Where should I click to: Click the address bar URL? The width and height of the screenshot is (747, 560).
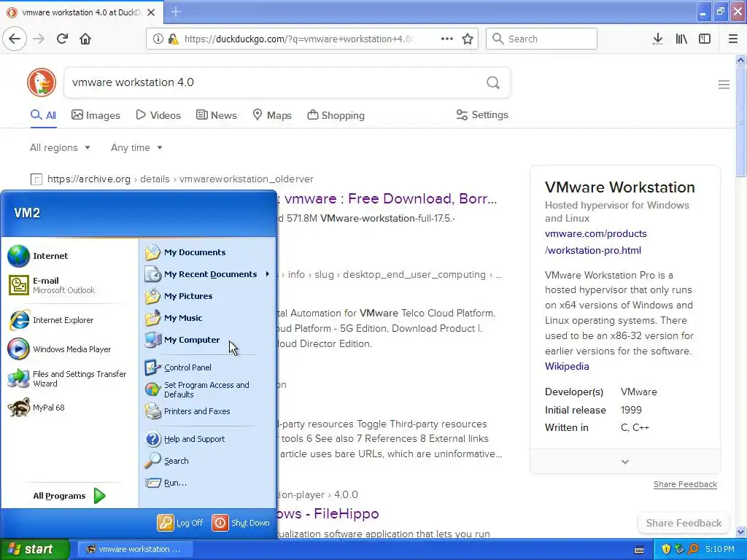click(298, 39)
